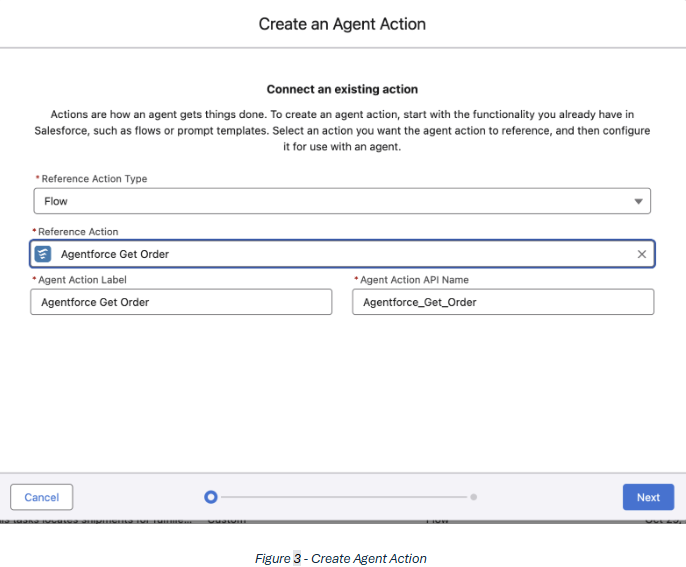Click the actions description paragraph
The height and width of the screenshot is (567, 686).
tap(342, 130)
